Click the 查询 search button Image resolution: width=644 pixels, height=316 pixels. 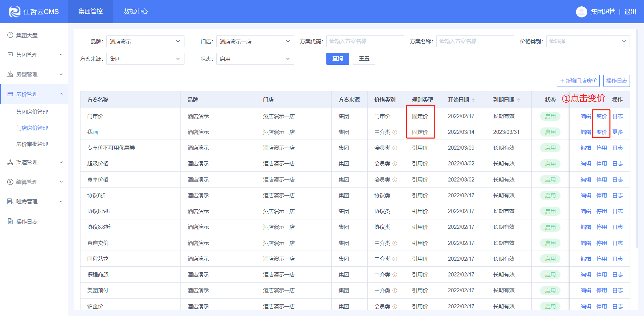[x=338, y=59]
